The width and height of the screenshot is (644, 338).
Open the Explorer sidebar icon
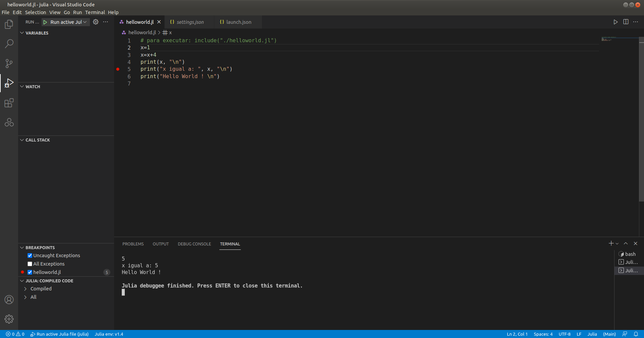[9, 24]
